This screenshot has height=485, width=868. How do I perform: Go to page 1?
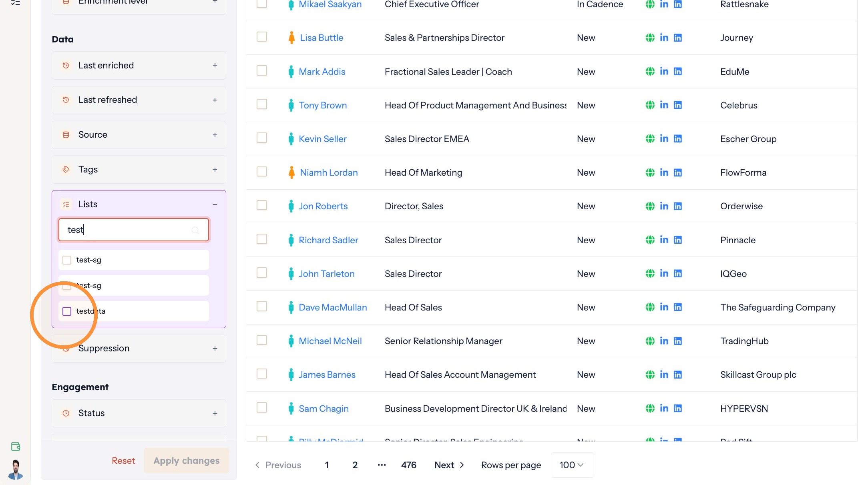[327, 465]
